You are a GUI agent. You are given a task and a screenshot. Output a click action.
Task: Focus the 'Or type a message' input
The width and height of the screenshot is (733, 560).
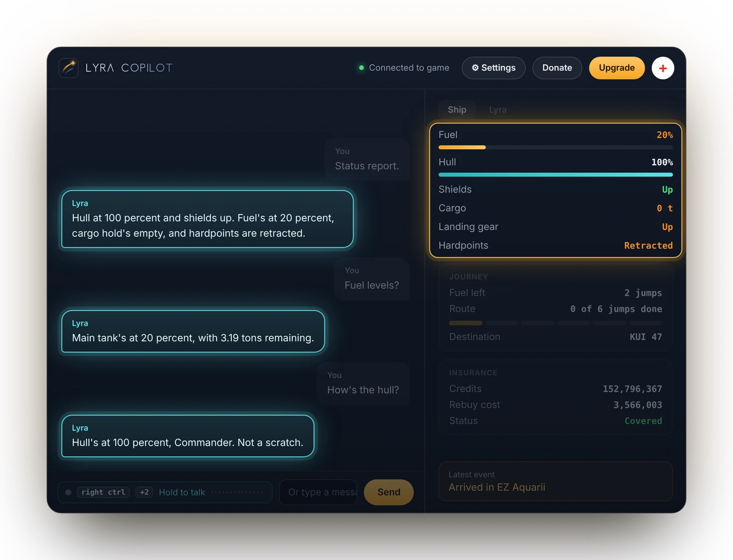[x=318, y=492]
